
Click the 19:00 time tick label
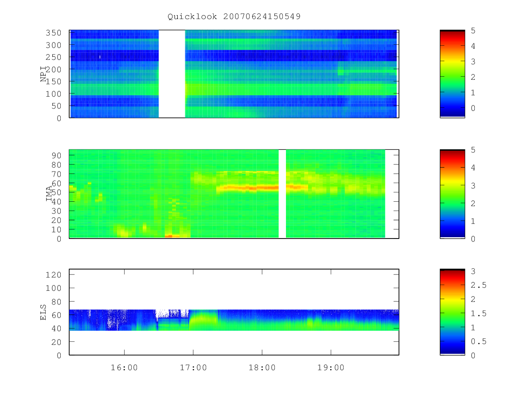331,368
